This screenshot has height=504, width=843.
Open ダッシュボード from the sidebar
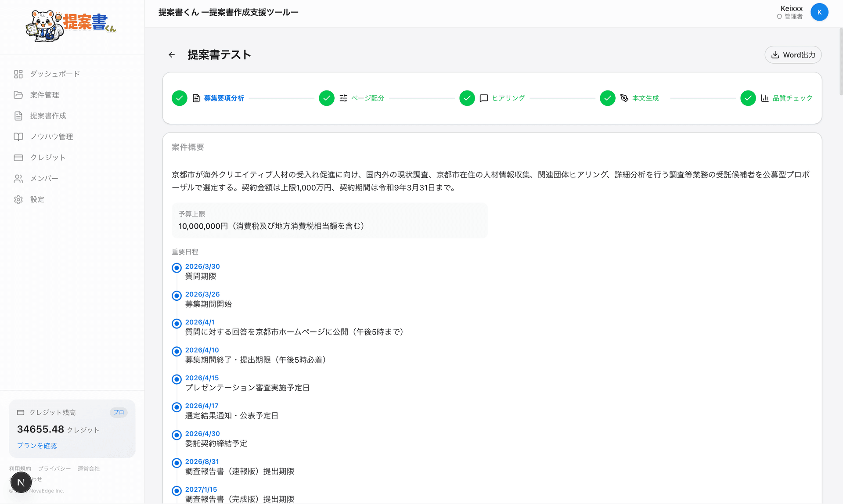pos(54,74)
